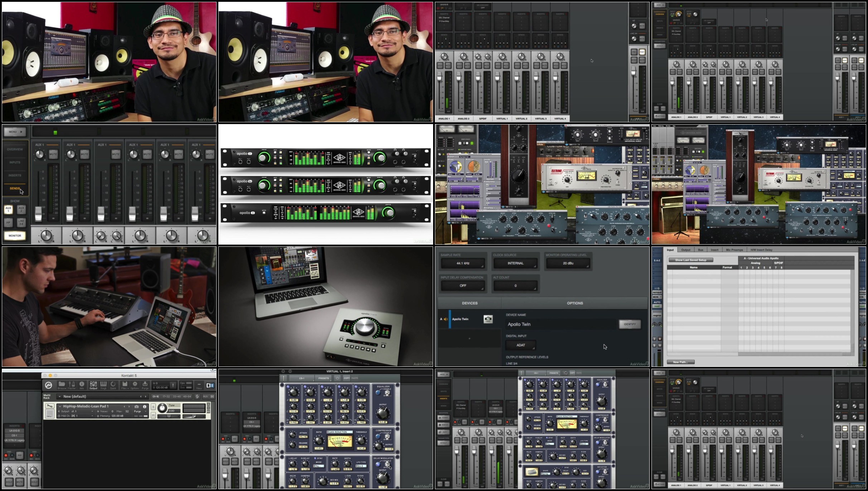Open the Clock Source INTERNAL dropdown

[x=515, y=263]
